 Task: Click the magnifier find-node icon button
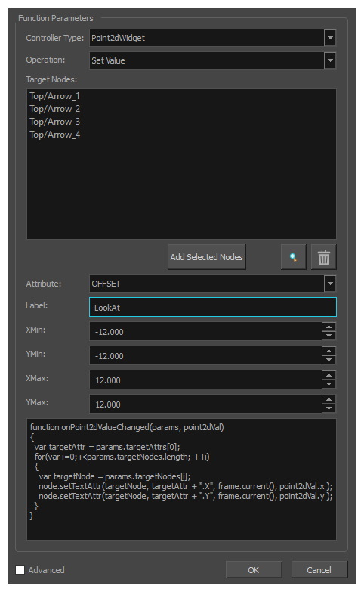point(293,257)
